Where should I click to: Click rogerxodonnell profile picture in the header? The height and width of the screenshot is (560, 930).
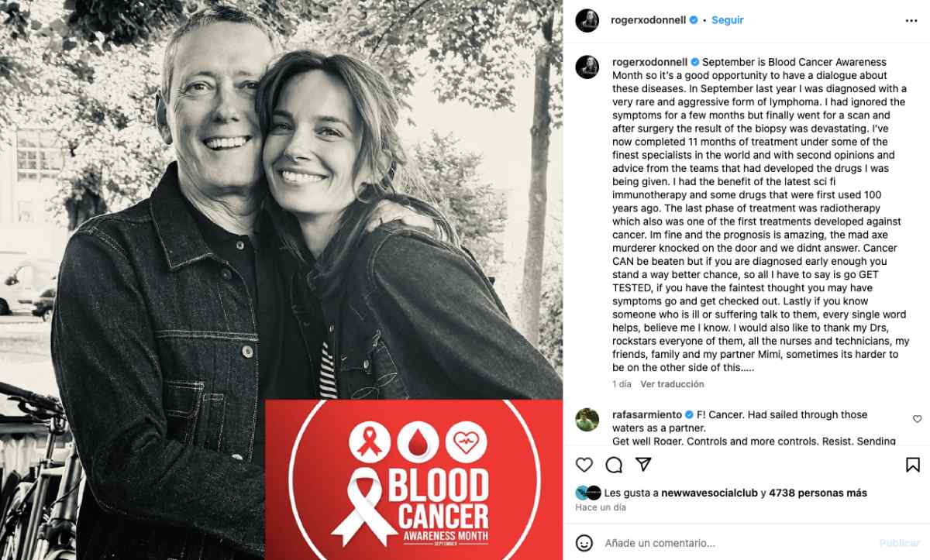click(x=587, y=21)
